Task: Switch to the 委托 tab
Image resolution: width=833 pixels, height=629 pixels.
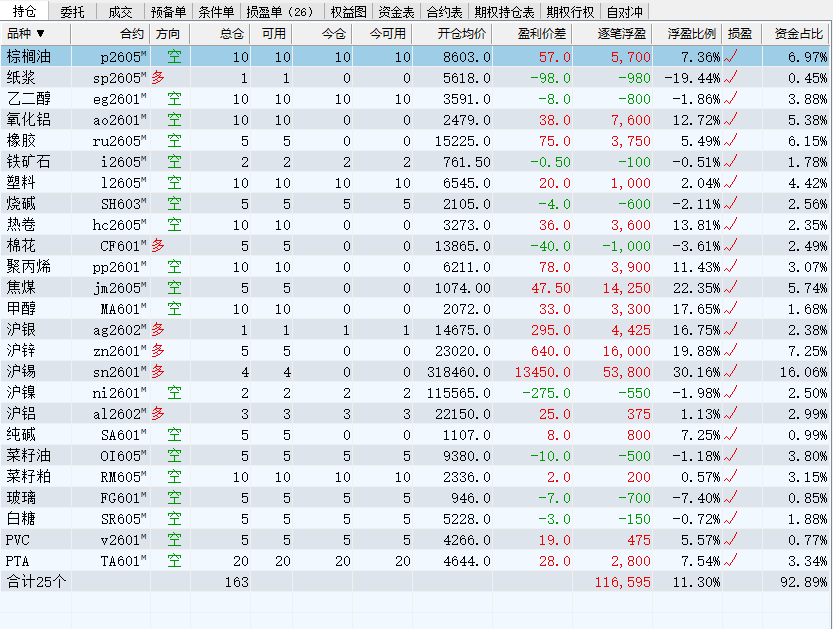Action: [x=72, y=12]
